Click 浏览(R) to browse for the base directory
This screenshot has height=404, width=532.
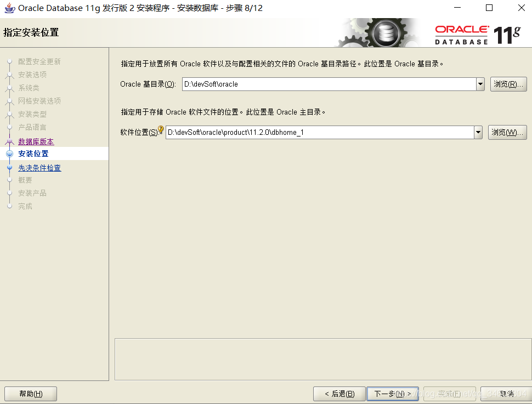508,84
